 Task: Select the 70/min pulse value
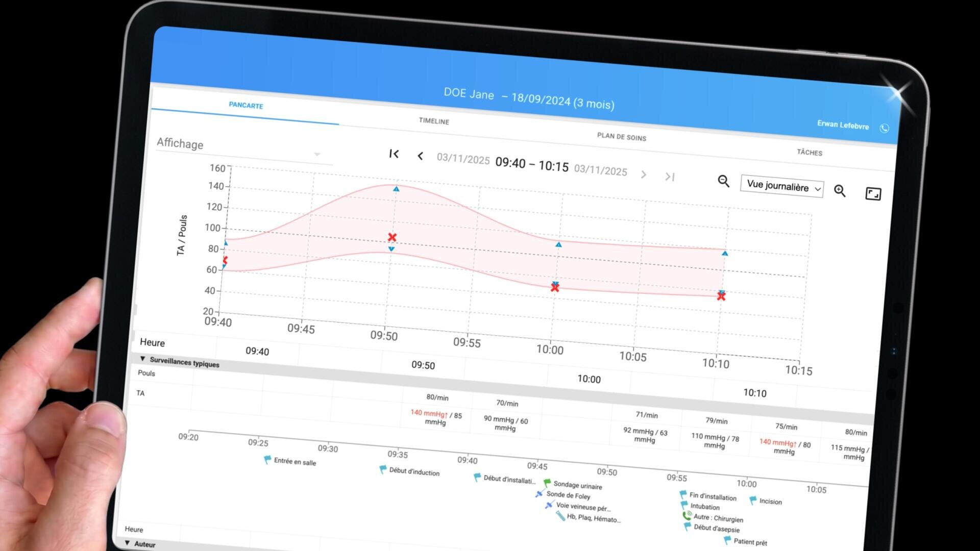pyautogui.click(x=507, y=403)
